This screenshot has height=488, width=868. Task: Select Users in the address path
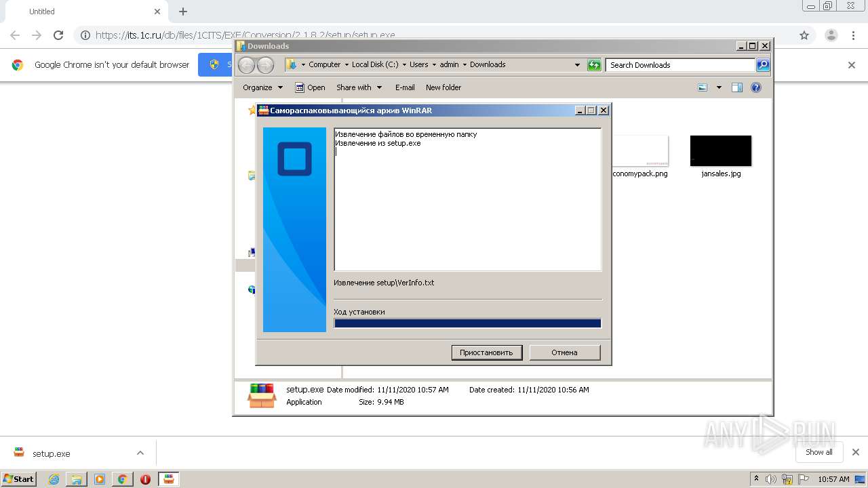click(x=419, y=65)
